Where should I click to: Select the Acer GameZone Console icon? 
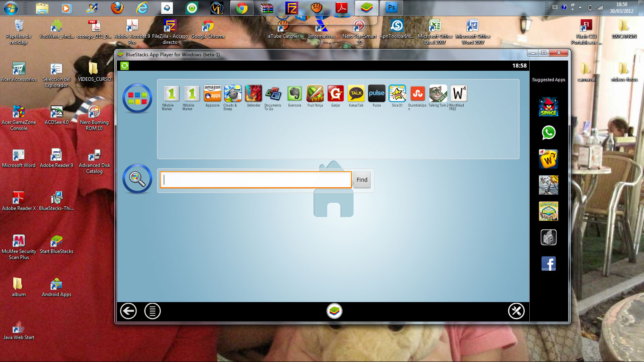[x=19, y=118]
